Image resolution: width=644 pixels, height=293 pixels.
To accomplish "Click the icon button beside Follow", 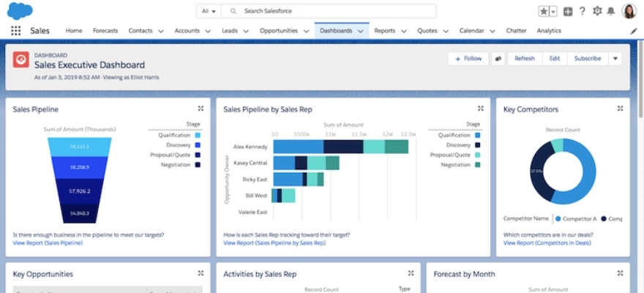I will tap(498, 59).
